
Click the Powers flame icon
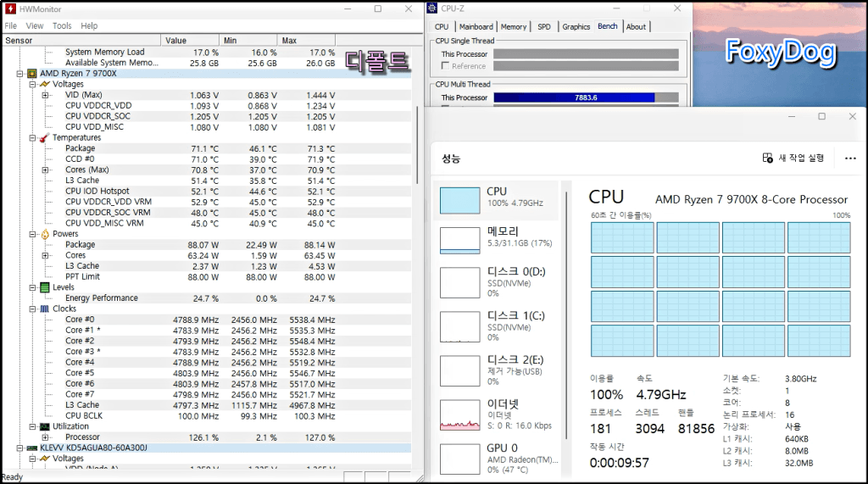pos(45,234)
